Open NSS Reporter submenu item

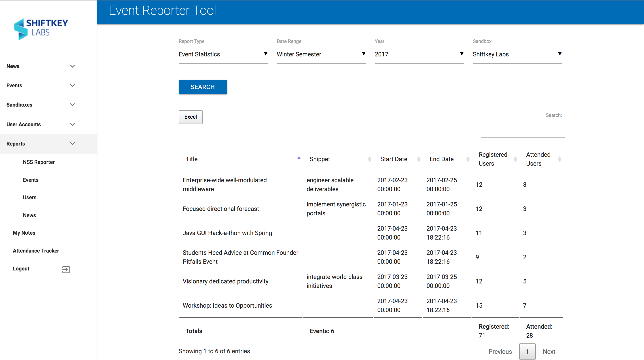[39, 162]
